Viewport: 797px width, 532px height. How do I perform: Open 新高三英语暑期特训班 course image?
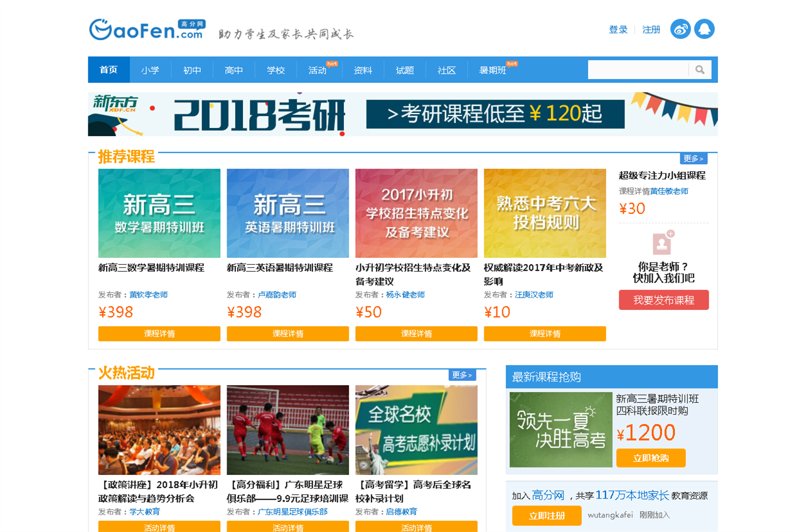[x=288, y=213]
